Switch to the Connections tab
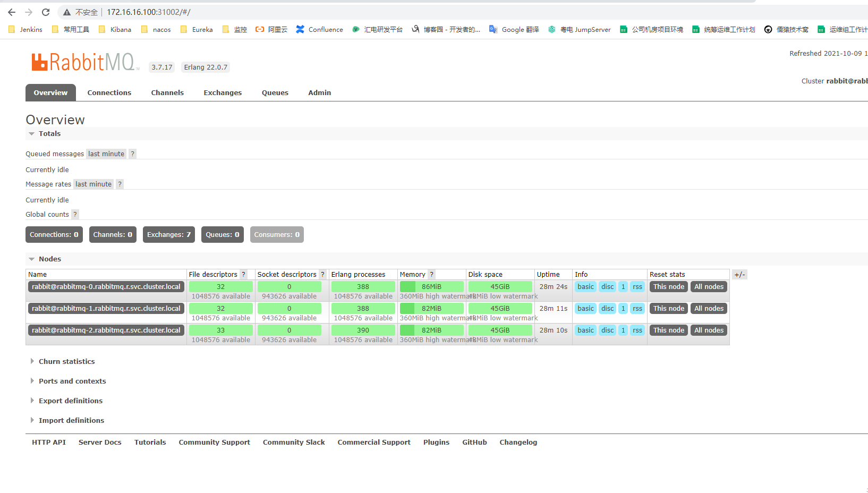This screenshot has width=868, height=493. 109,93
